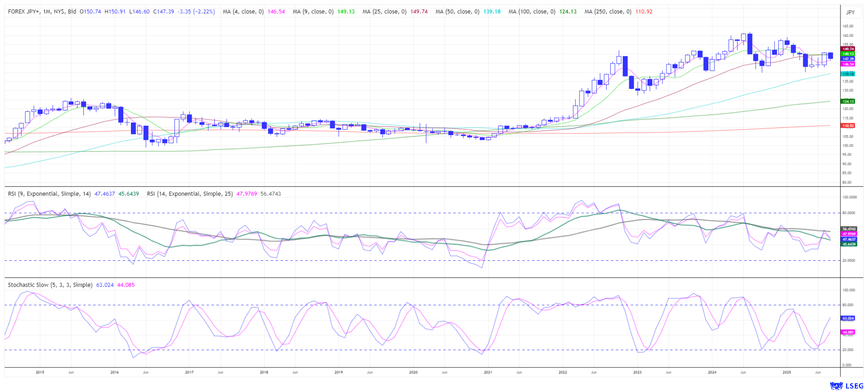This screenshot has height=391, width=868.
Task: Click the MA (50, close, 0) legend
Action: pyautogui.click(x=457, y=11)
